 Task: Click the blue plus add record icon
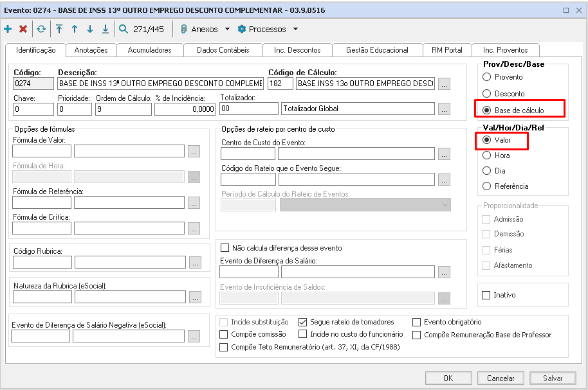(x=8, y=29)
